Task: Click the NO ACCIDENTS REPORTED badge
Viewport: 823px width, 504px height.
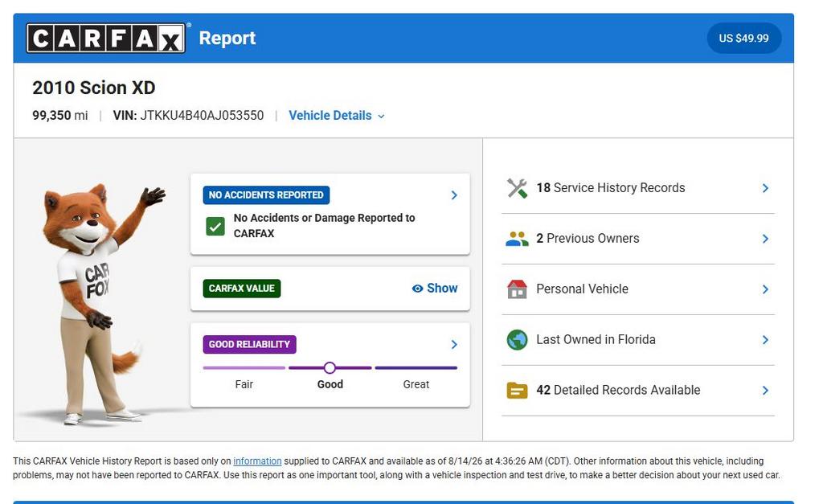Action: [266, 195]
